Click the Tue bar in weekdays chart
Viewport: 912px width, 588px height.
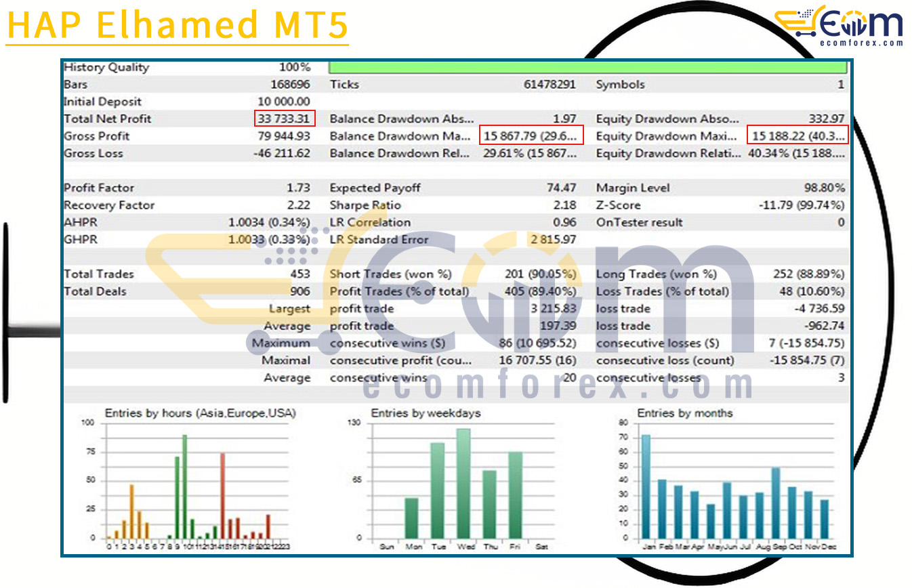pyautogui.click(x=438, y=490)
